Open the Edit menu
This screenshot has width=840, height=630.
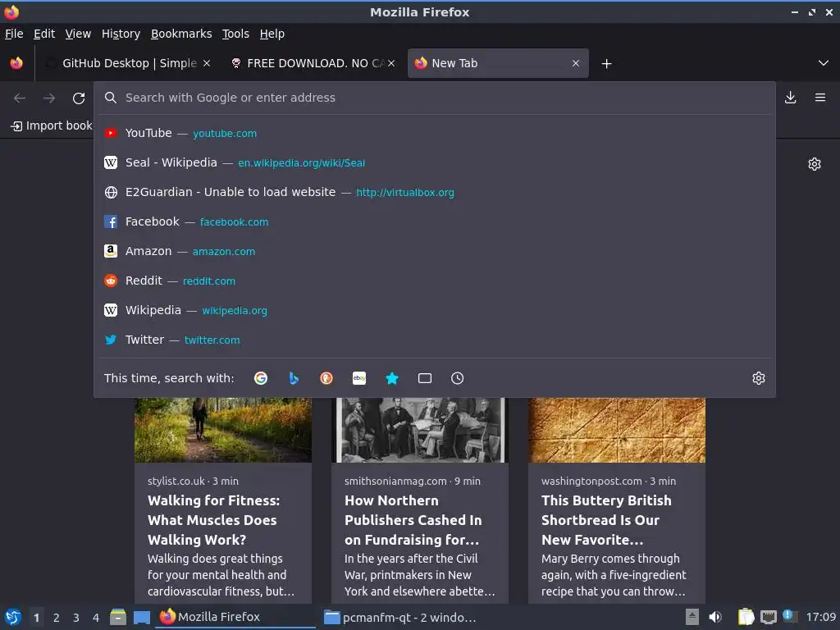pos(44,34)
